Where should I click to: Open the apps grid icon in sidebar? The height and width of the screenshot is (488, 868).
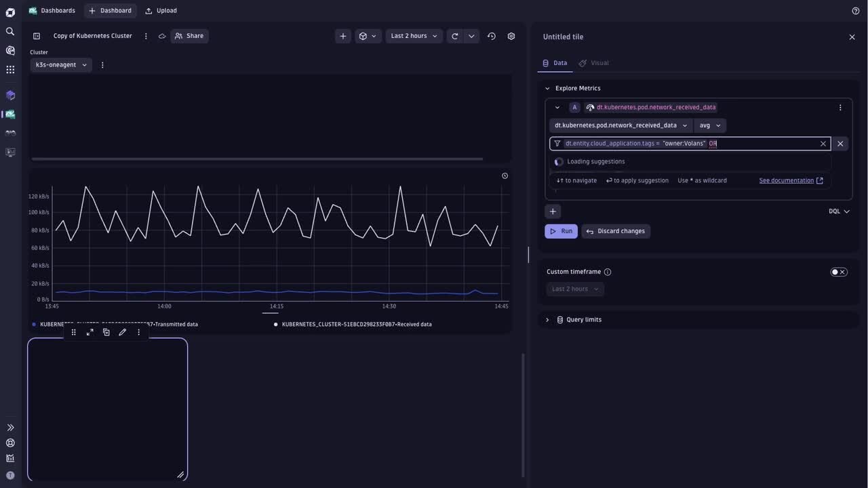click(10, 69)
